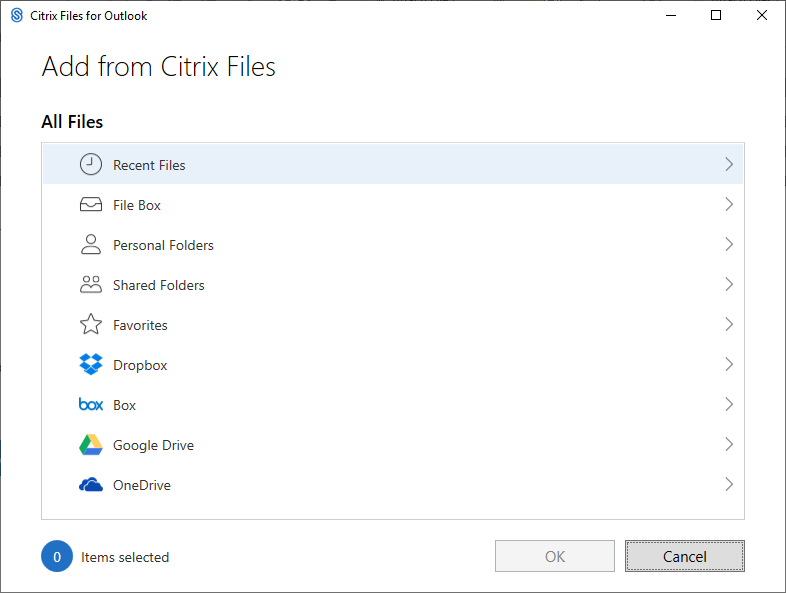
Task: Choose the Google Drive entry label
Action: (153, 445)
